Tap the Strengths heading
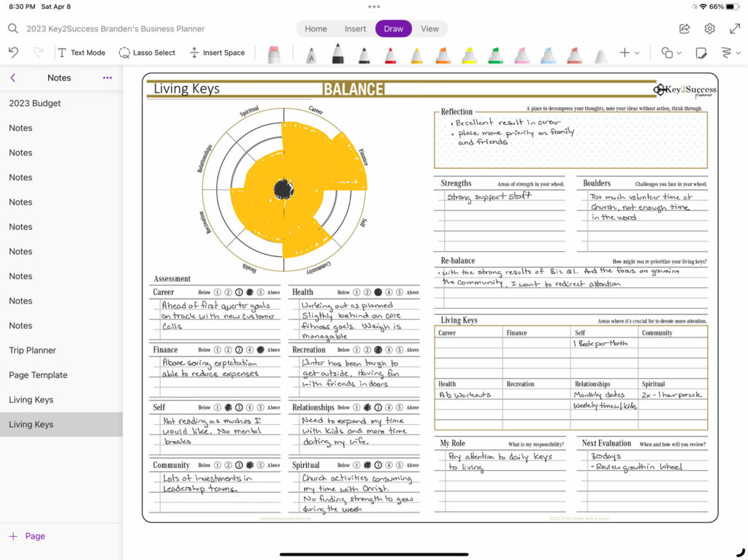 tap(456, 183)
